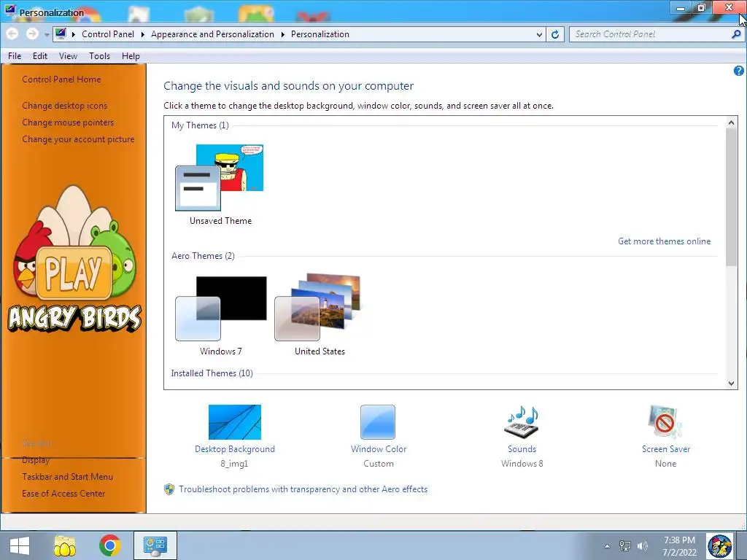Viewport: 747px width, 560px height.
Task: Click Change mouse pointers link
Action: click(x=68, y=122)
